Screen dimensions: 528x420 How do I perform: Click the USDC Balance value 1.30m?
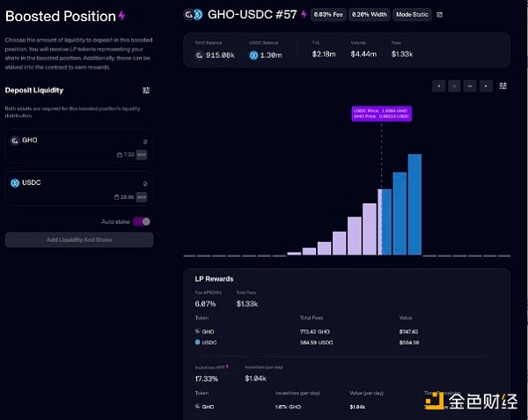click(x=271, y=55)
